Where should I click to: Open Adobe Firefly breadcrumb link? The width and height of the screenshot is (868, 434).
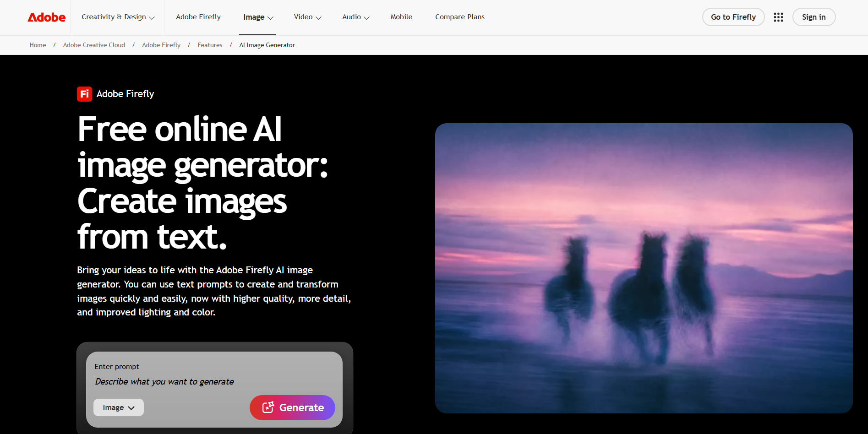coord(161,45)
